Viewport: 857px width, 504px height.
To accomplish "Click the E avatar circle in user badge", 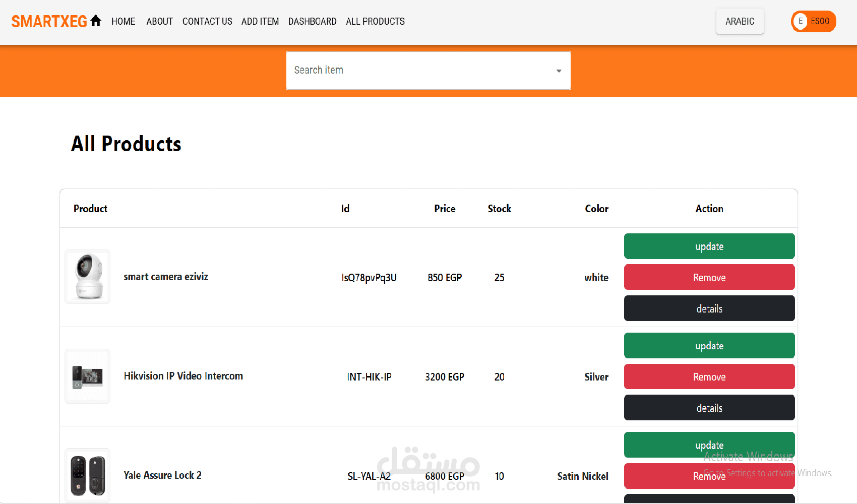I will 800,21.
